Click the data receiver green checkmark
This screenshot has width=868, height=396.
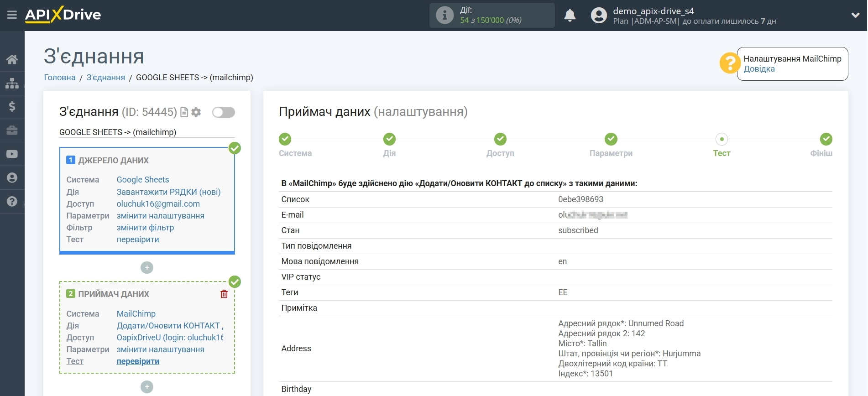point(235,282)
